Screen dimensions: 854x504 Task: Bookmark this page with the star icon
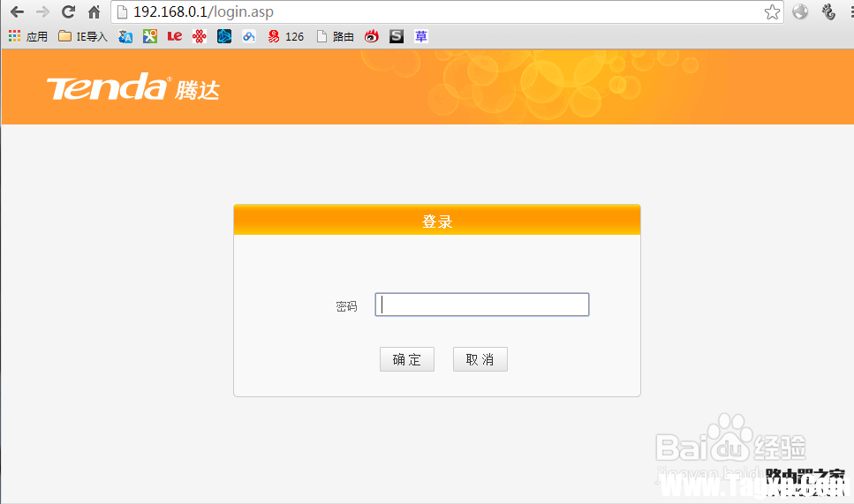[x=772, y=12]
